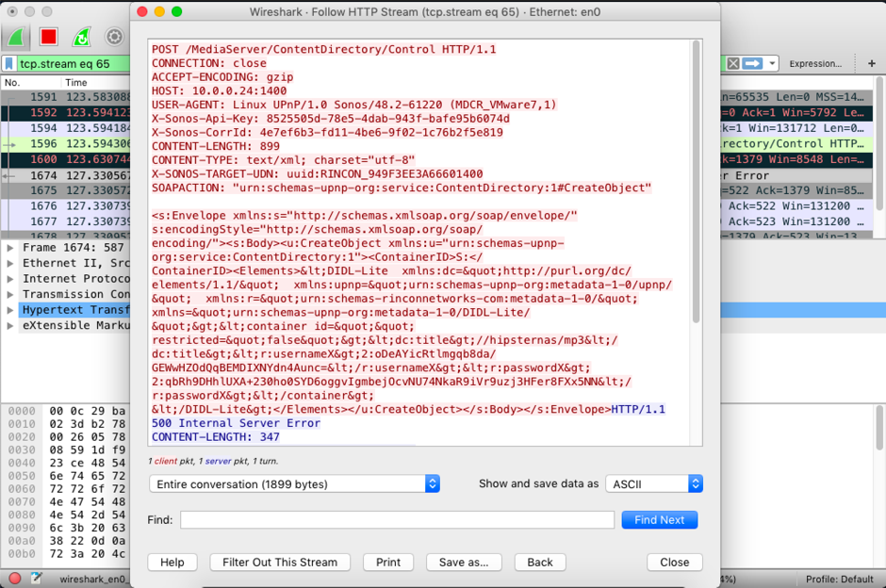Image resolution: width=886 pixels, height=588 pixels.
Task: Open the Entire conversation (1899 bytes) dropdown
Action: point(294,484)
